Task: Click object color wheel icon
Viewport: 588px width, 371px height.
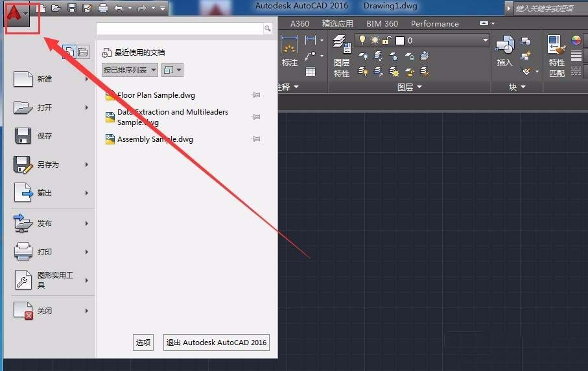Action: click(576, 40)
